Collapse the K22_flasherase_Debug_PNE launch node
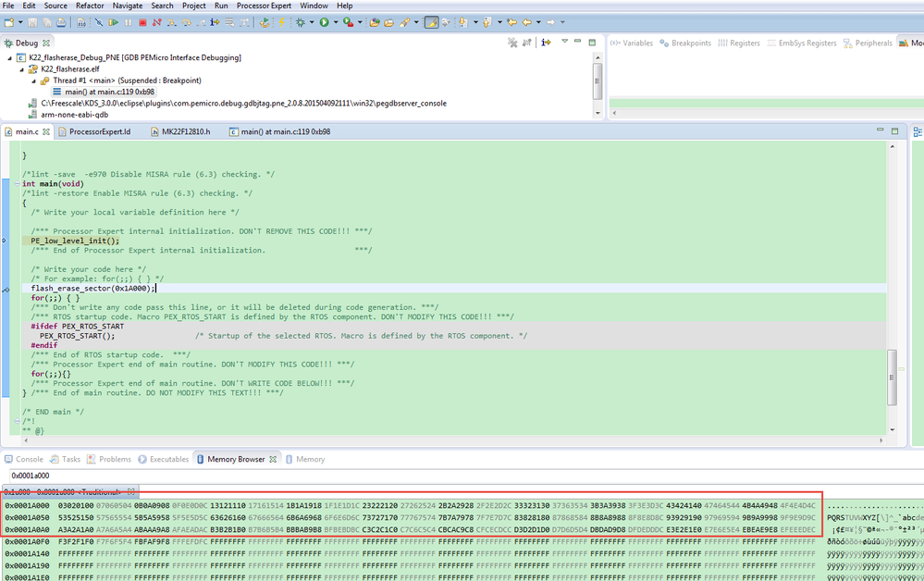This screenshot has width=924, height=581. pos(9,57)
